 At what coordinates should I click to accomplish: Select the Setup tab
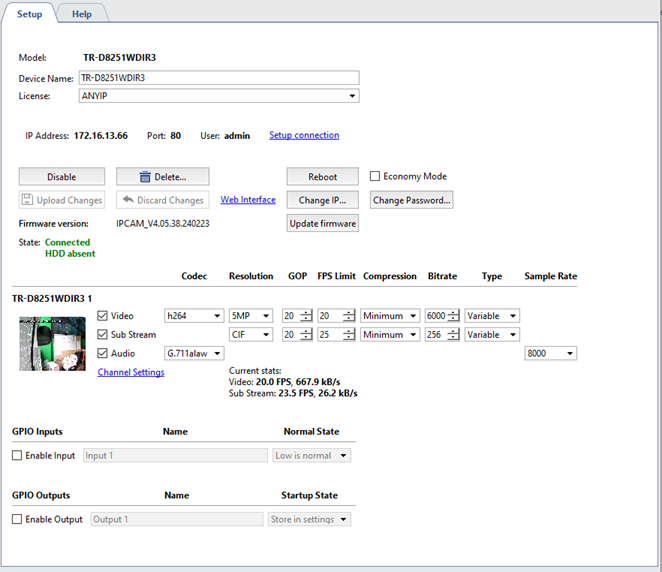(x=29, y=14)
